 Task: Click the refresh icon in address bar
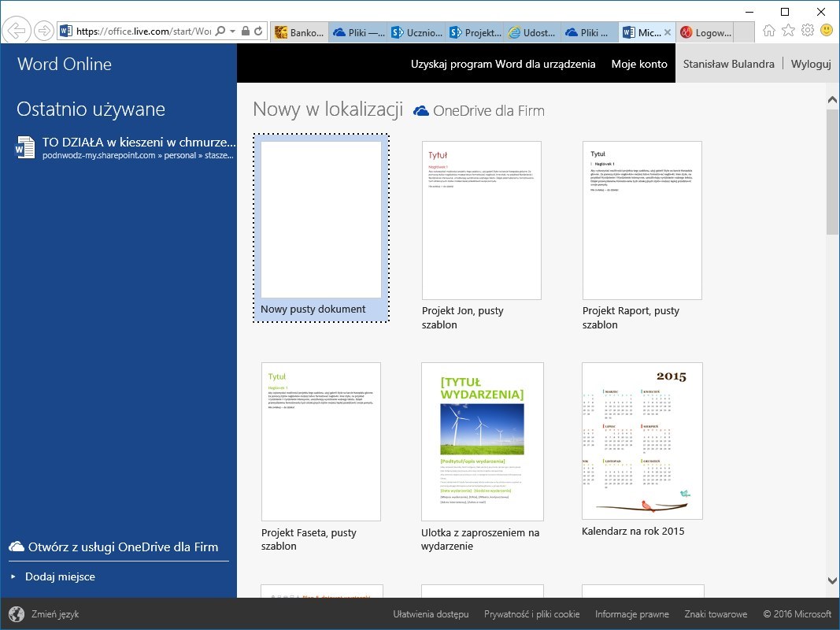coord(259,31)
